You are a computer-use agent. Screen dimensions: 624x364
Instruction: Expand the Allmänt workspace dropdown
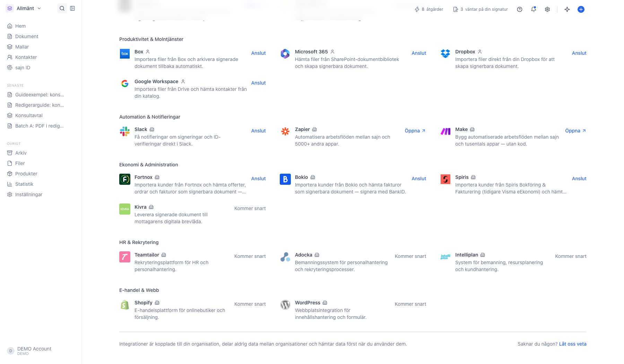coord(24,8)
